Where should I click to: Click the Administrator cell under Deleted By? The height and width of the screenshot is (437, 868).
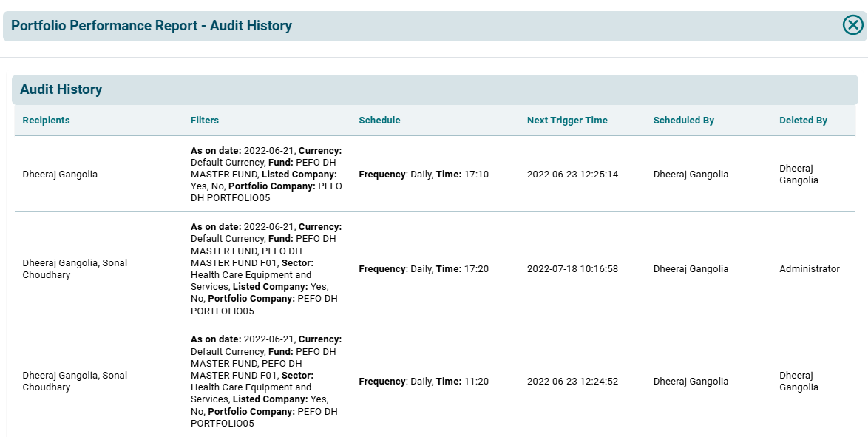coord(809,269)
